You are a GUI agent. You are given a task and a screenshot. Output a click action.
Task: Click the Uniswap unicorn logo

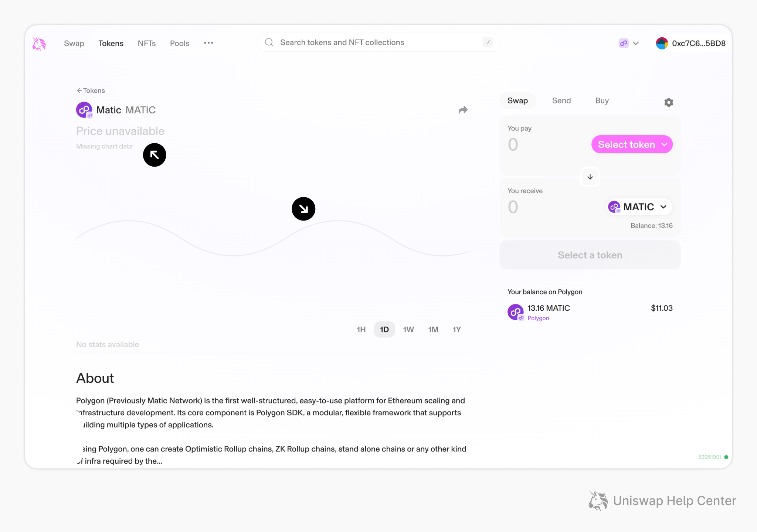pyautogui.click(x=39, y=43)
